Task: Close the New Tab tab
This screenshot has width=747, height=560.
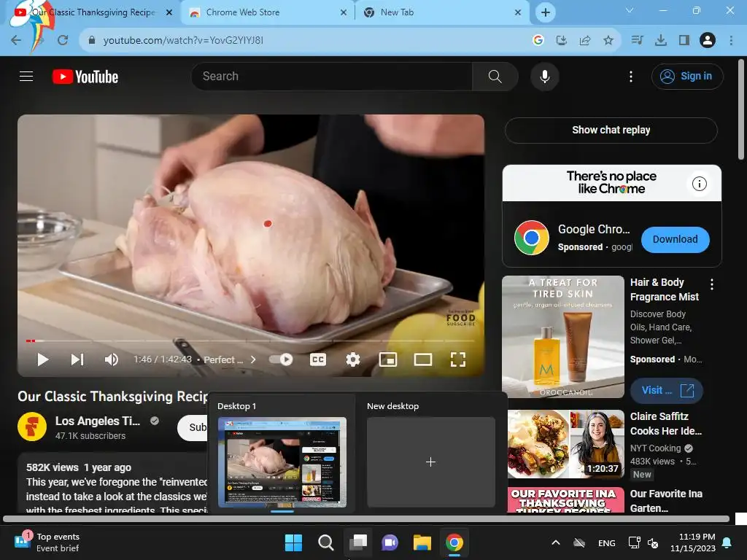Action: 518,12
